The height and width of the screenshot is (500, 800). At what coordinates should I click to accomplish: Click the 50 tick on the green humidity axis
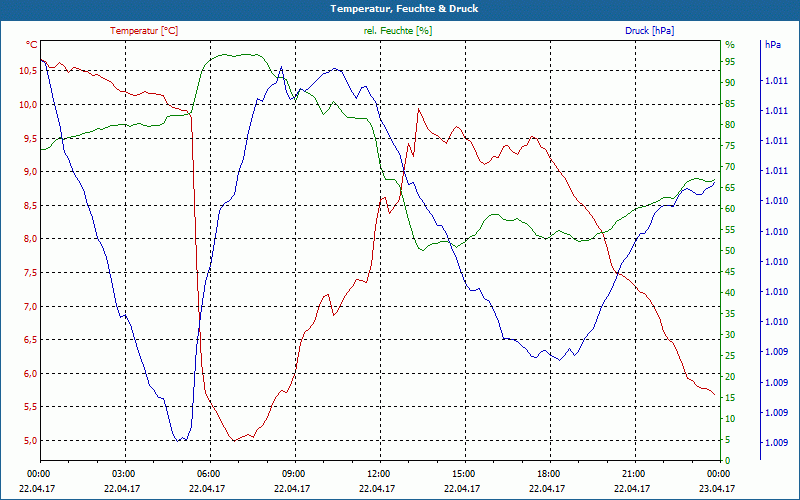[x=730, y=251]
